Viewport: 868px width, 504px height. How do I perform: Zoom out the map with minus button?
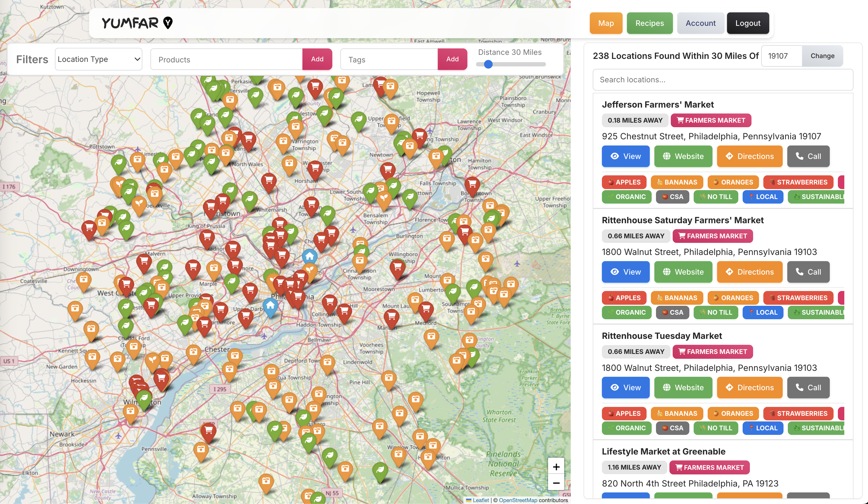(x=556, y=483)
